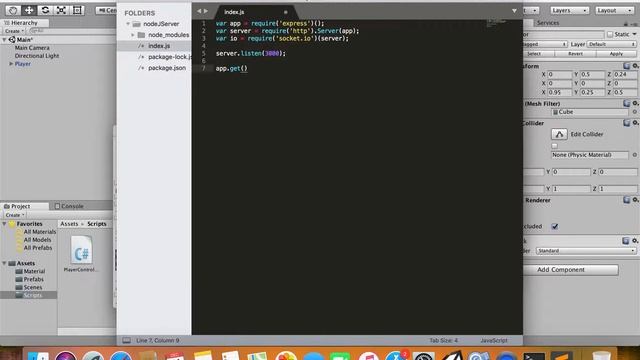Select Main Camera in Hierarchy
Screen dimensions: 640x360
(x=32, y=48)
